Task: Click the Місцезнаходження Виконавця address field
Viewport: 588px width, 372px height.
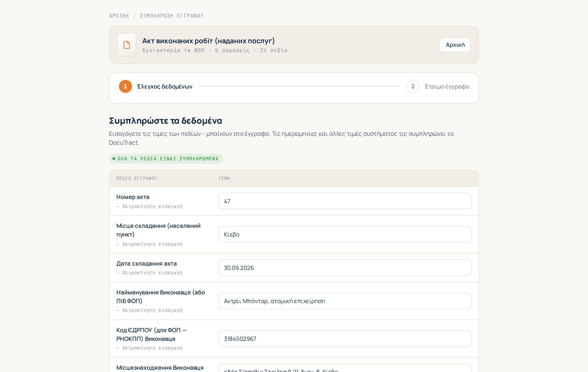Action: [345, 368]
